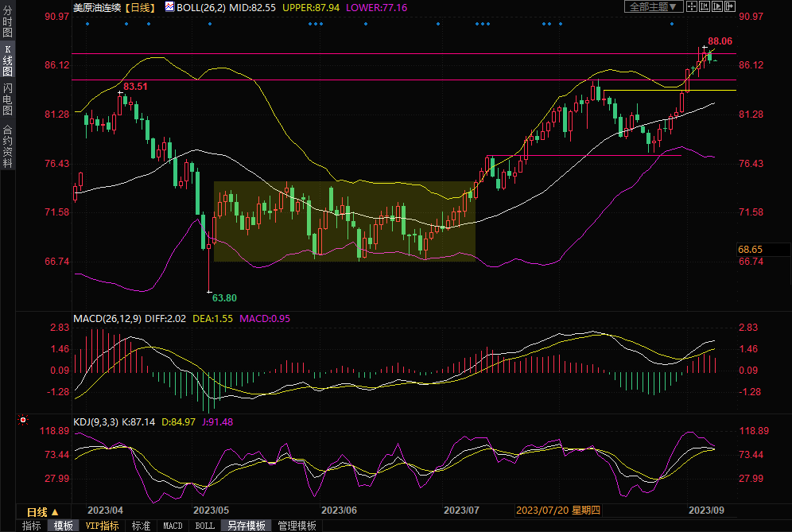792x532 pixels.
Task: Click the 管理模板 button
Action: (296, 526)
